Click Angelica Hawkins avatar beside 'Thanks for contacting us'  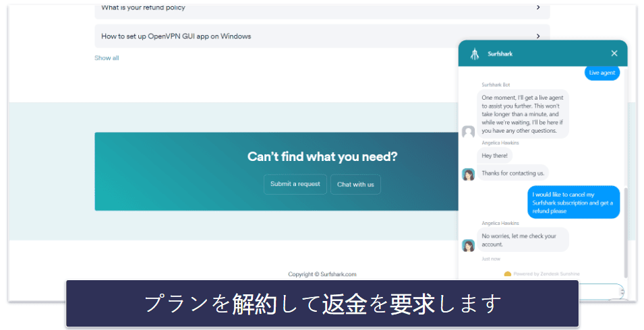[468, 174]
